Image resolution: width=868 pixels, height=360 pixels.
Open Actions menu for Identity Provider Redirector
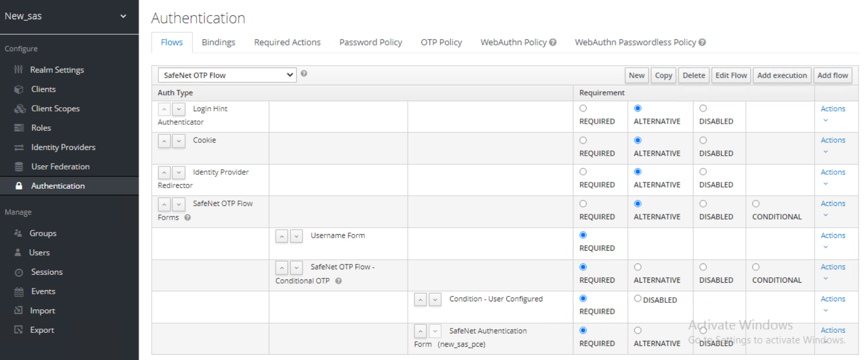[x=833, y=177]
